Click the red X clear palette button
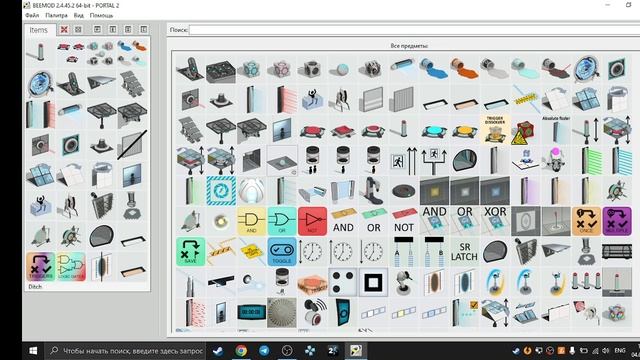The image size is (640, 360). point(64,29)
